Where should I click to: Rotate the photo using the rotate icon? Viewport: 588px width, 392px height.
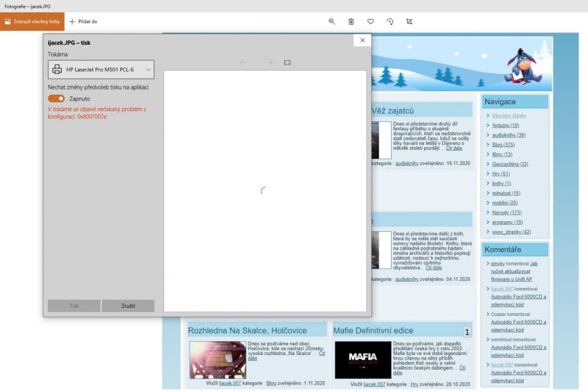390,22
